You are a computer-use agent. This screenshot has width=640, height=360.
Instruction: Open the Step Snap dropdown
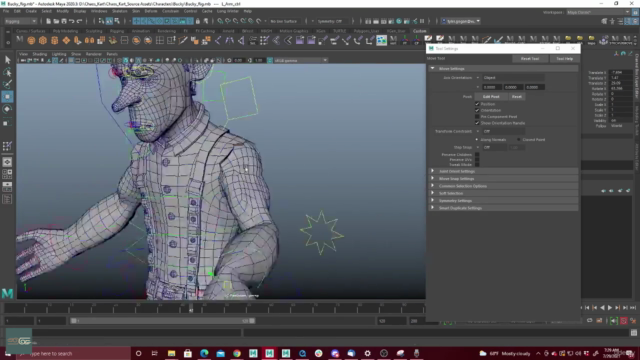click(x=494, y=147)
